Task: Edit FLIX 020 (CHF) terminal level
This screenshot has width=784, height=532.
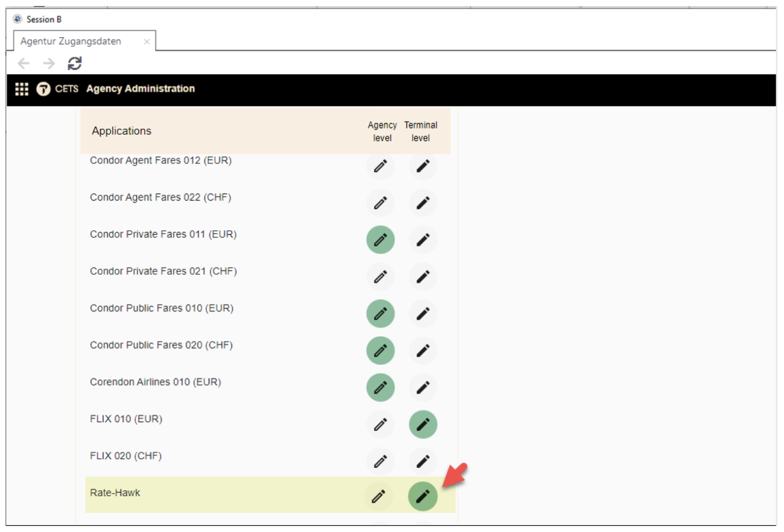Action: [x=423, y=461]
